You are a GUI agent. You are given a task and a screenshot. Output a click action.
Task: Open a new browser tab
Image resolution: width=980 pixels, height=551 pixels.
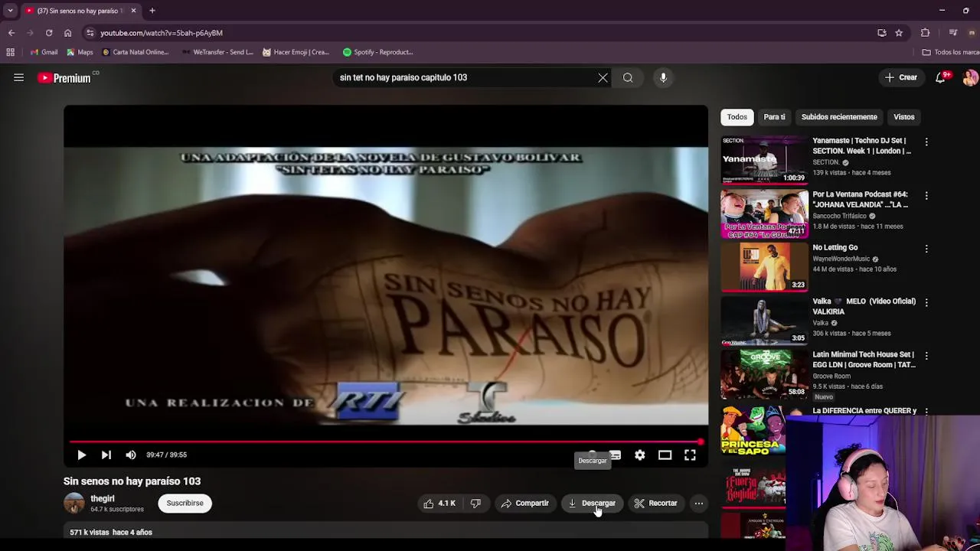coord(152,11)
